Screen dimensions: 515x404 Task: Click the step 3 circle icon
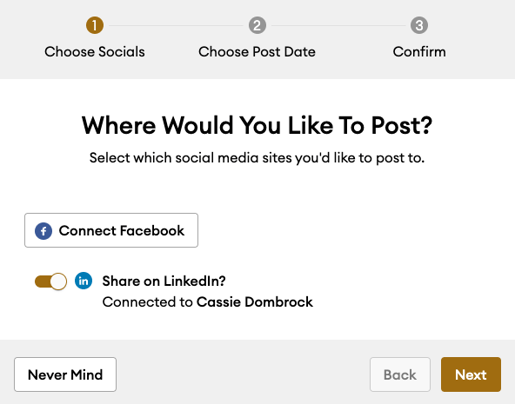pyautogui.click(x=419, y=25)
